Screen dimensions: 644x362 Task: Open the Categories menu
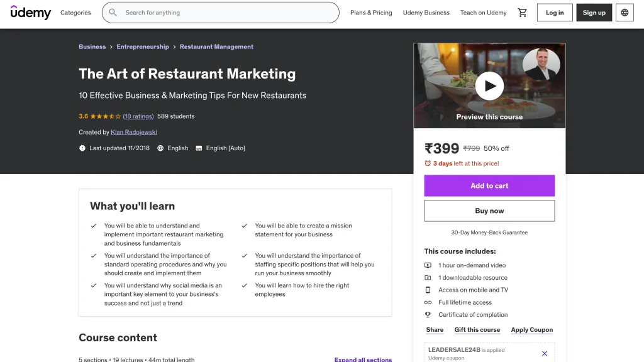pyautogui.click(x=75, y=13)
